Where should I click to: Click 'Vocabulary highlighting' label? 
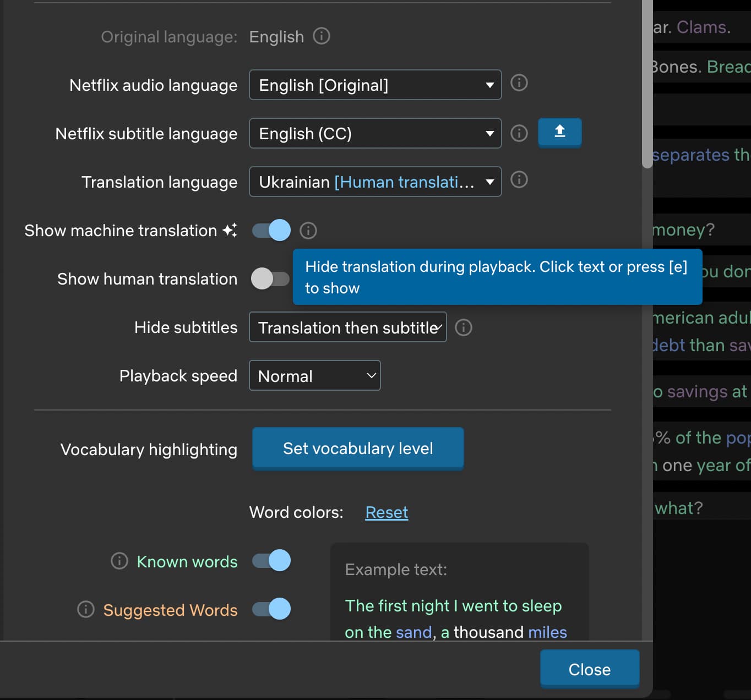(149, 450)
